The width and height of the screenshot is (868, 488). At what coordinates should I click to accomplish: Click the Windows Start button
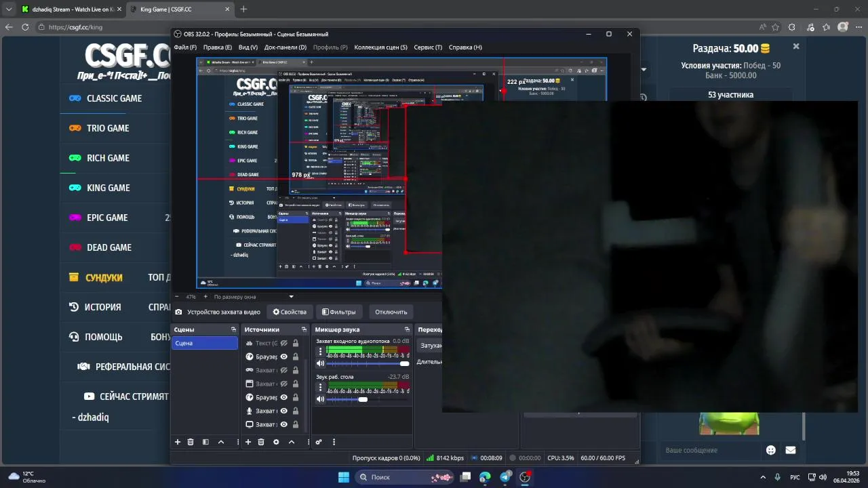(x=344, y=477)
